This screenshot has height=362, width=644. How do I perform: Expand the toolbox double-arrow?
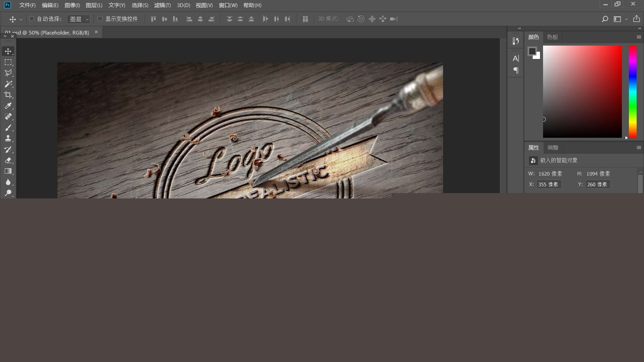tap(5, 36)
